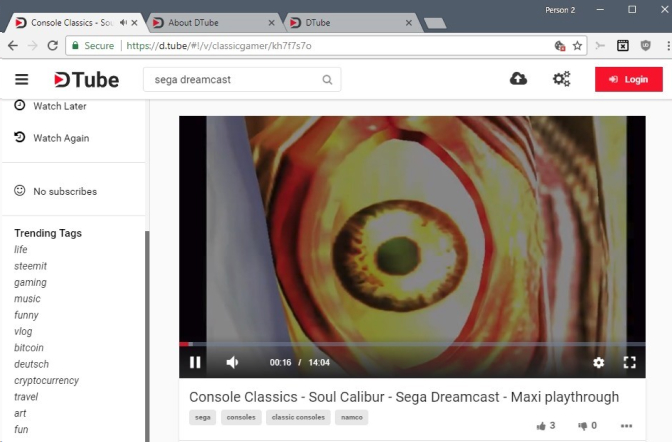Select the life trending tag
This screenshot has height=442, width=672.
click(21, 250)
